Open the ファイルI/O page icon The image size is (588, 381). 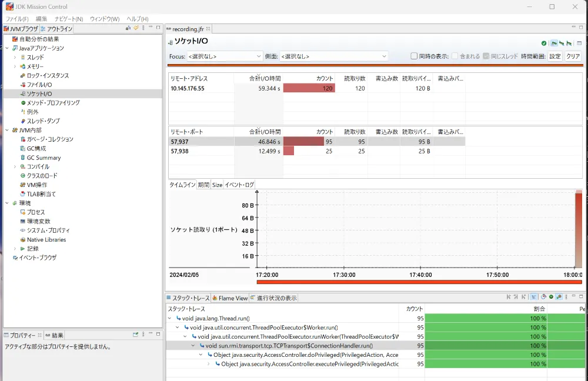23,85
